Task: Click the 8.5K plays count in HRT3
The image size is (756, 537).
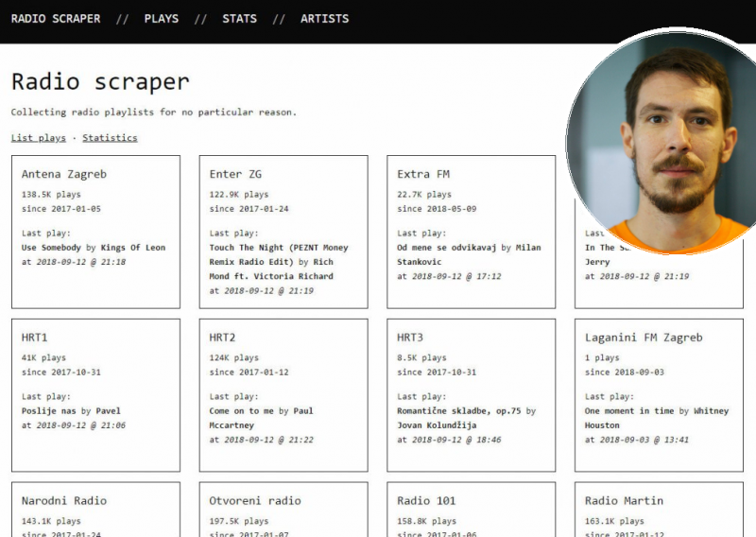Action: tap(421, 358)
